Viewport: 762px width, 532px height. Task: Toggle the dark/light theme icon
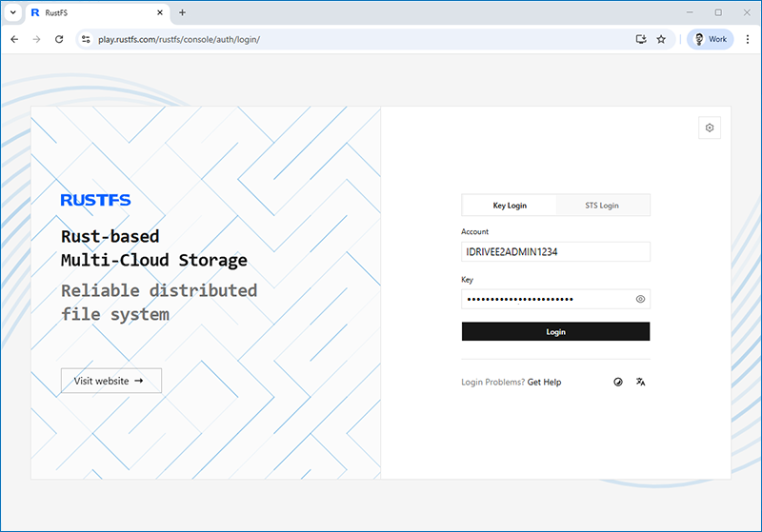pos(617,382)
